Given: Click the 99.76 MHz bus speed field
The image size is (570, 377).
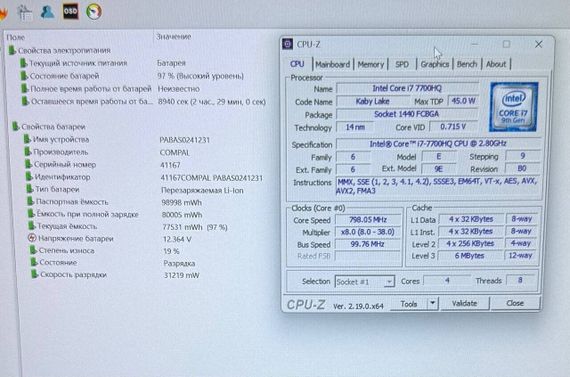Looking at the screenshot, I should tap(368, 244).
